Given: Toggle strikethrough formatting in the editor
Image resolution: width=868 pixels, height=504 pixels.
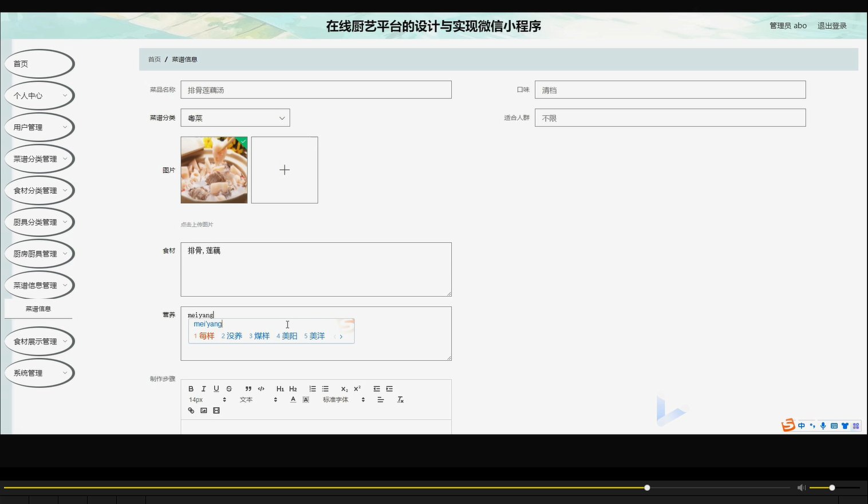Looking at the screenshot, I should pos(229,389).
